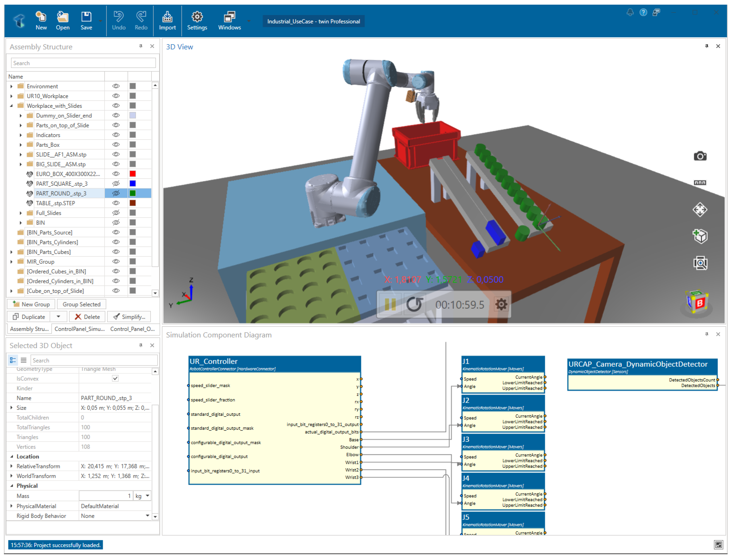The width and height of the screenshot is (733, 560).
Task: Open Rigid Body Behavior dropdown
Action: (x=147, y=516)
